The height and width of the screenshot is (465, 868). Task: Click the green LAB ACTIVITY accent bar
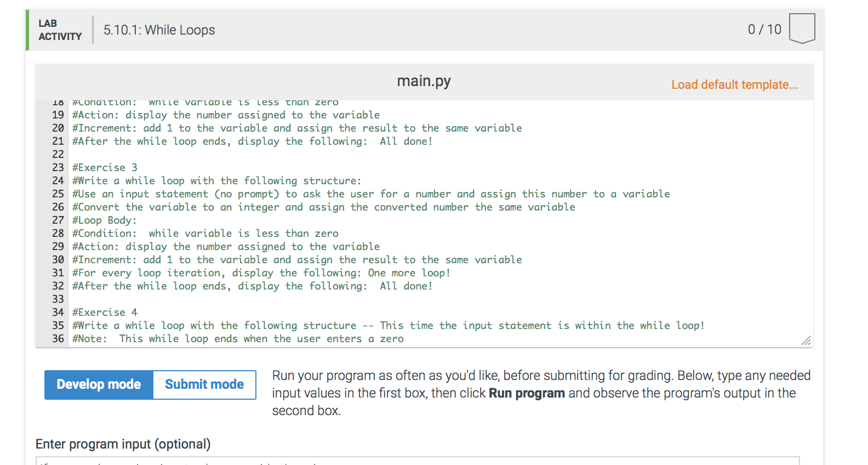pos(27,30)
